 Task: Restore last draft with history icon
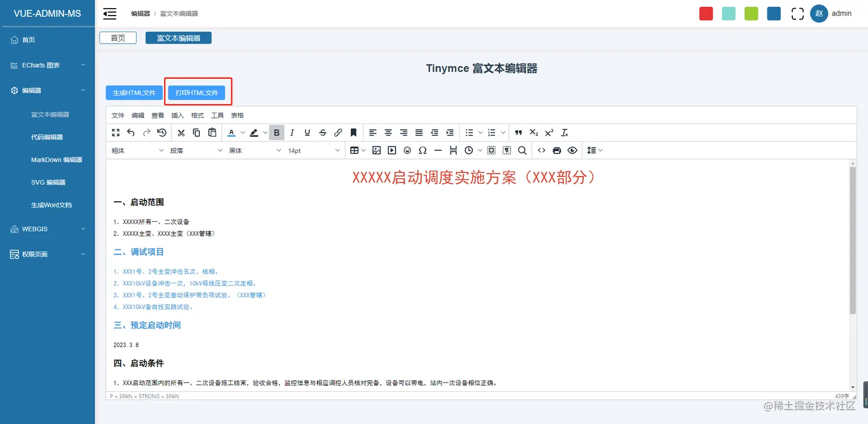[162, 133]
